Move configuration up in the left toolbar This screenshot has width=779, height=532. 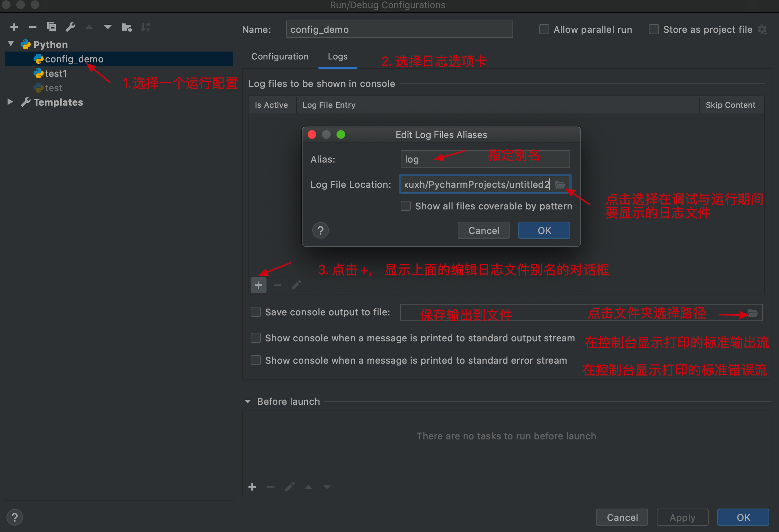pyautogui.click(x=89, y=27)
